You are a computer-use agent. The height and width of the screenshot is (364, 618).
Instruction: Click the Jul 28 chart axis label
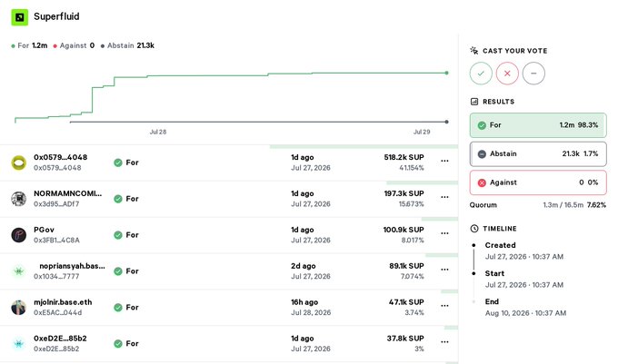point(157,132)
